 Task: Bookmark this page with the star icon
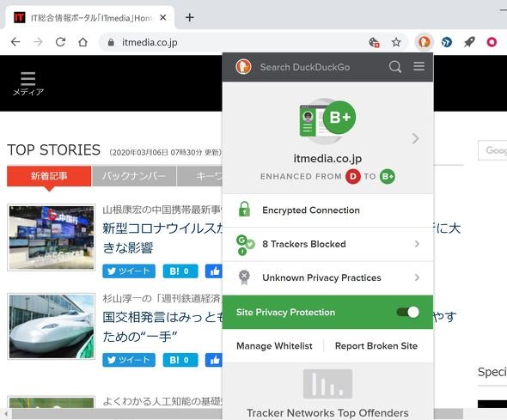click(x=396, y=42)
